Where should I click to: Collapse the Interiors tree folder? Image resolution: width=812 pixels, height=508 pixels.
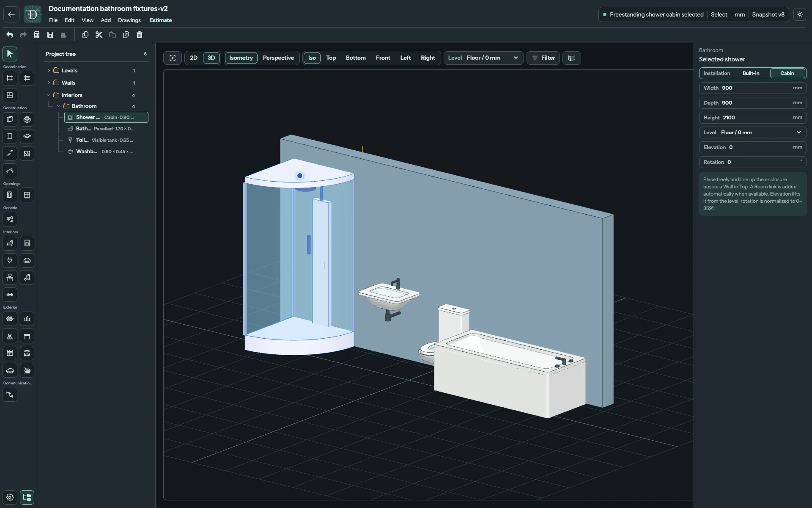49,95
